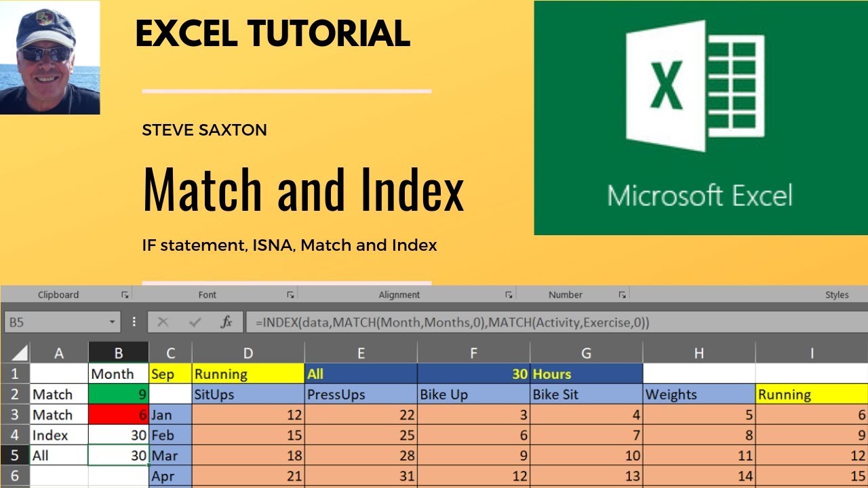868x488 pixels.
Task: Click the PressUps value 31 for Apr
Action: pos(361,476)
